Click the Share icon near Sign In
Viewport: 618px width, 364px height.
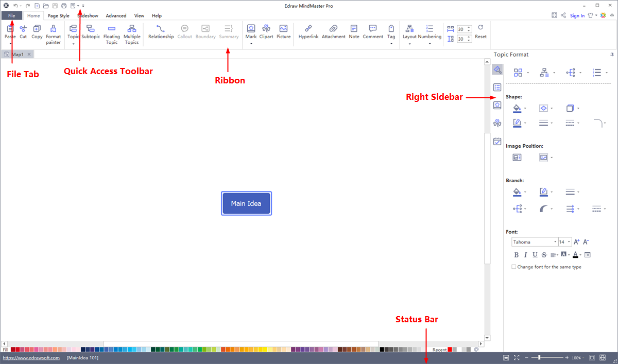point(563,15)
